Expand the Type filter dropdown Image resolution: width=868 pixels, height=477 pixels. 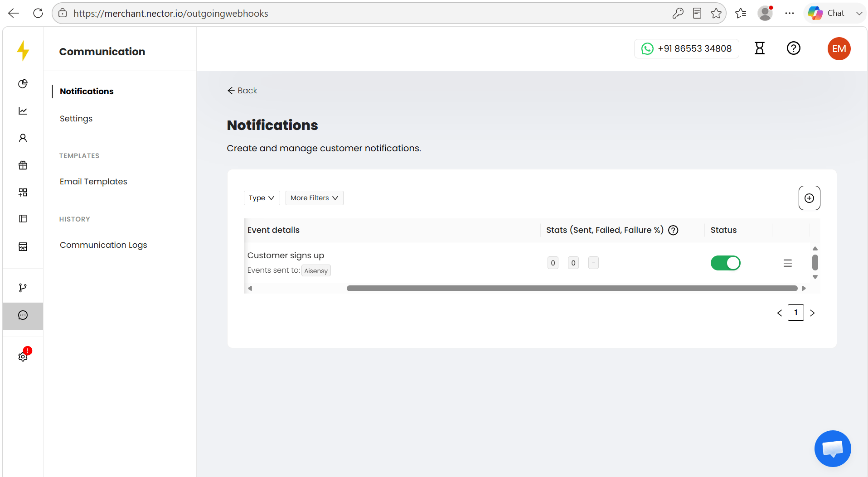tap(262, 198)
